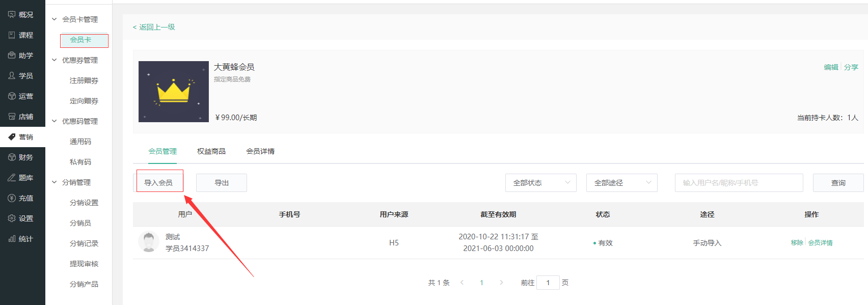868x305 pixels.
Task: Open the 题库 question bank sidebar item
Action: coord(22,178)
